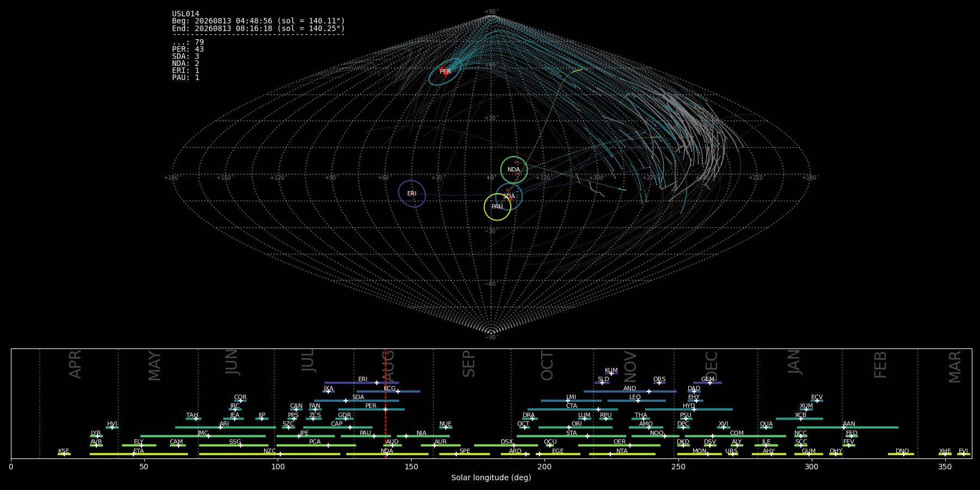
Task: Select the LEO shower timeline bar
Action: [636, 401]
